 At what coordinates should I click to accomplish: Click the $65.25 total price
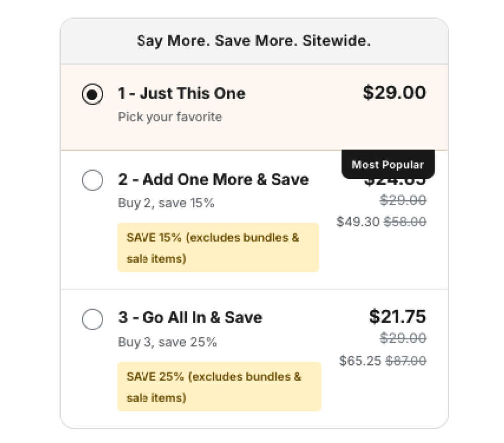coord(360,361)
